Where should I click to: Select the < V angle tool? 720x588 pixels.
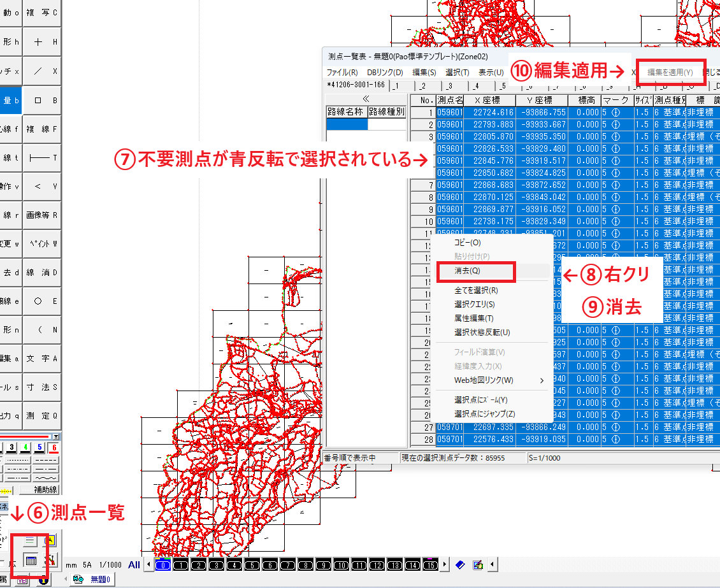[x=42, y=187]
